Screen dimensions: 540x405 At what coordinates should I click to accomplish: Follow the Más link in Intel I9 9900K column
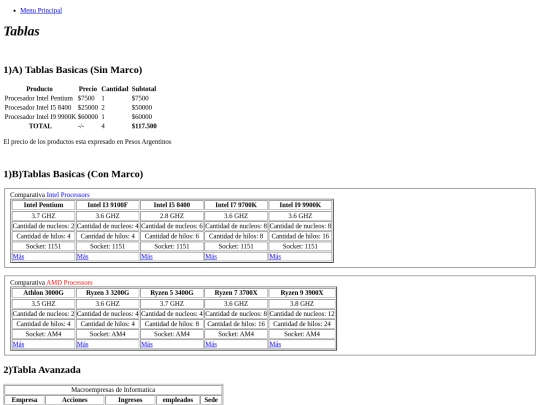tap(275, 256)
